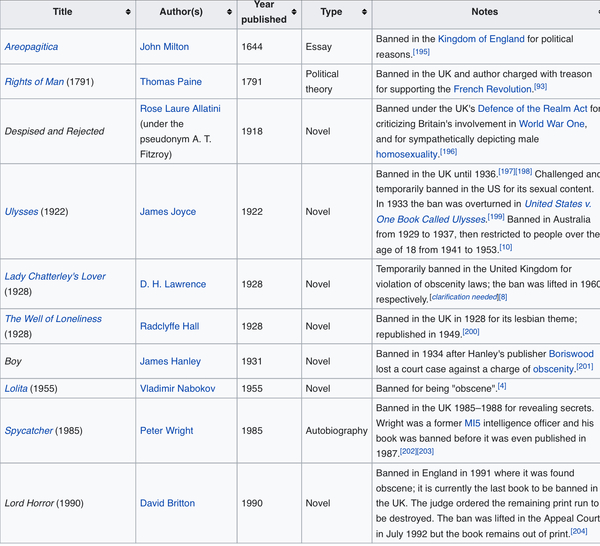Select the Despised and Rejected title cell
The width and height of the screenshot is (600, 546).
coord(68,131)
